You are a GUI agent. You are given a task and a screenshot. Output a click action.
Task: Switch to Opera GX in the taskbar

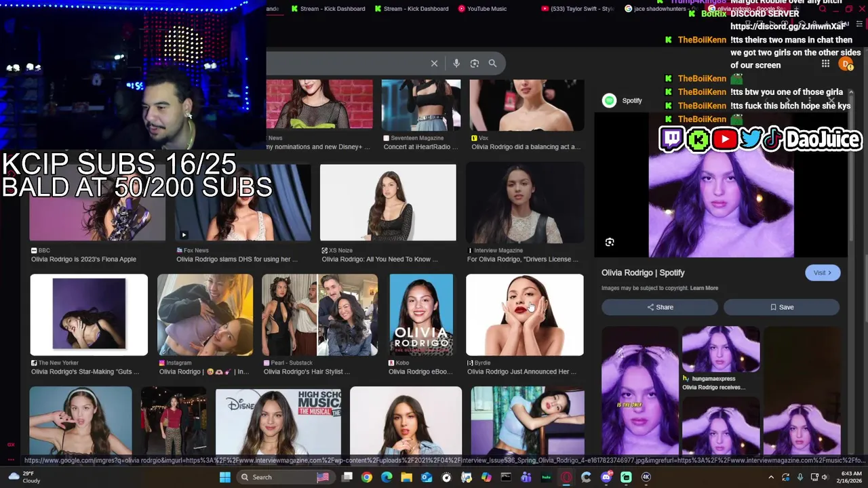[566, 477]
